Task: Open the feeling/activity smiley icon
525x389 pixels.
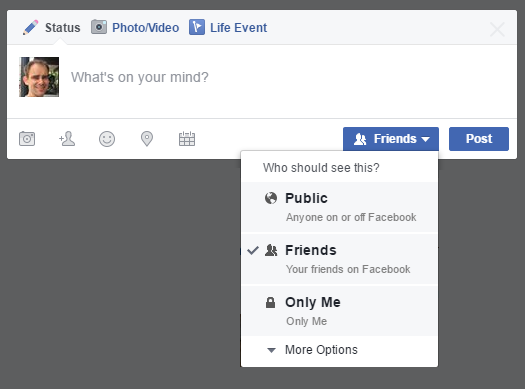Action: pos(107,139)
